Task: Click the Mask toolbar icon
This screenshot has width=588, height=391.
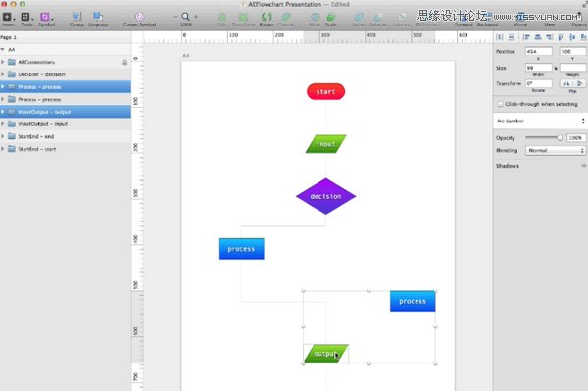Action: 315,18
